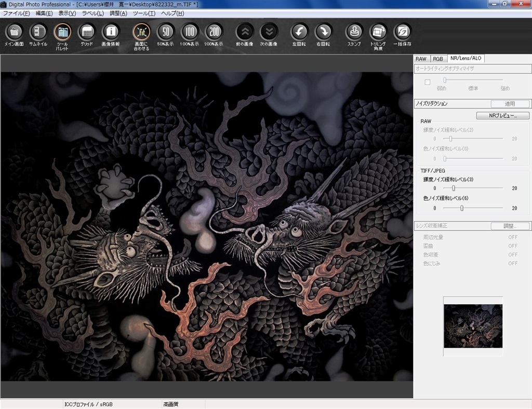This screenshot has width=532, height=409.
Task: Switch to 200% display
Action: tap(214, 35)
